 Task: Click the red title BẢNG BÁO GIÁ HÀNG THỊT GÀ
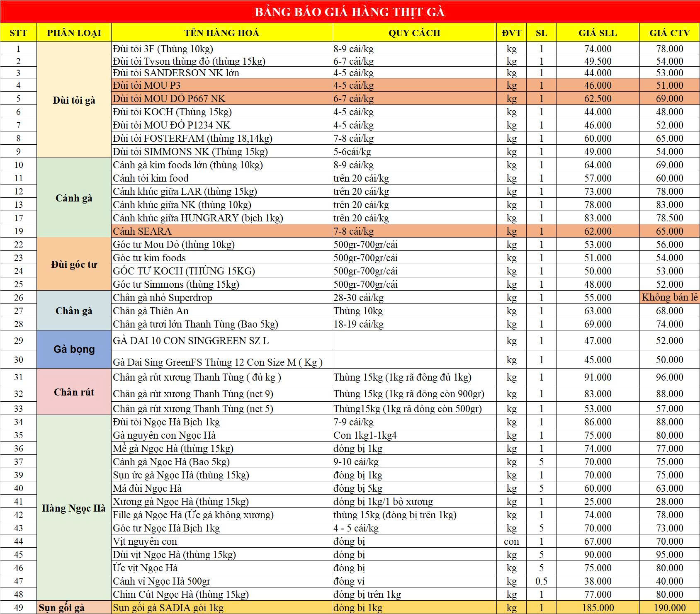pos(350,12)
